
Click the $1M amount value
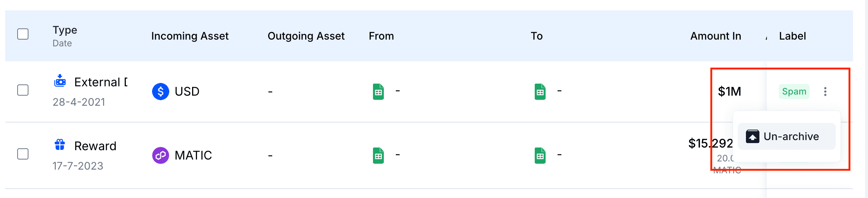coord(729,92)
